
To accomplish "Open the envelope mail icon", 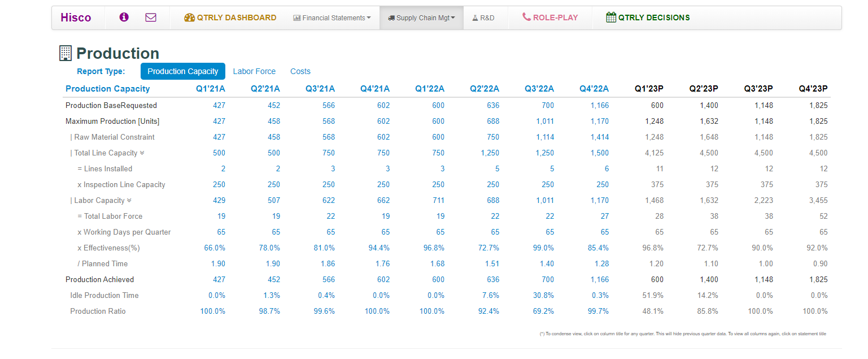I will click(x=151, y=18).
